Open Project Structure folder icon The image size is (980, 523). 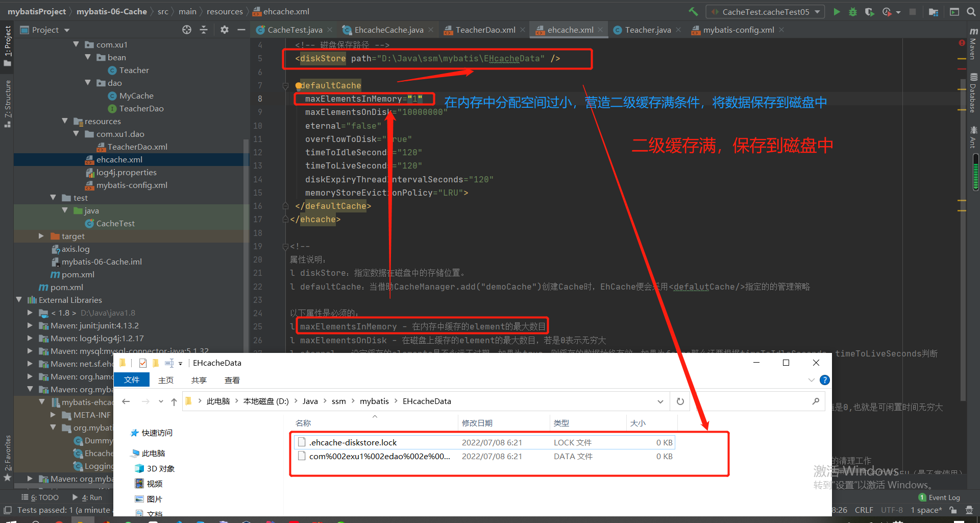(934, 12)
